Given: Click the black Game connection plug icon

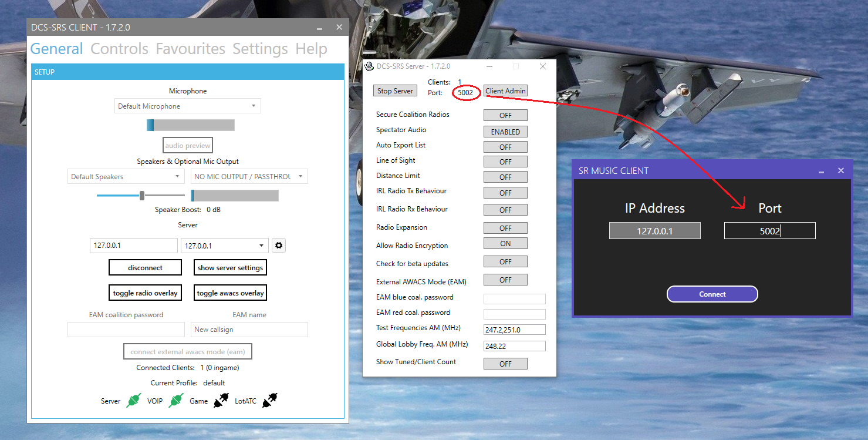Looking at the screenshot, I should click(x=221, y=401).
